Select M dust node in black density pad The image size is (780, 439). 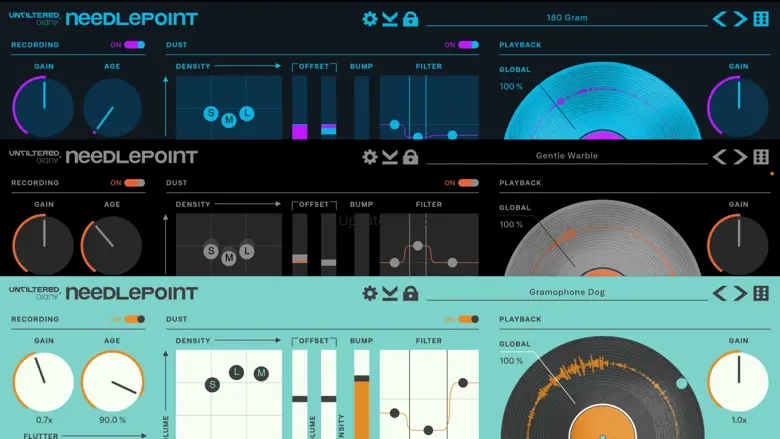point(229,258)
